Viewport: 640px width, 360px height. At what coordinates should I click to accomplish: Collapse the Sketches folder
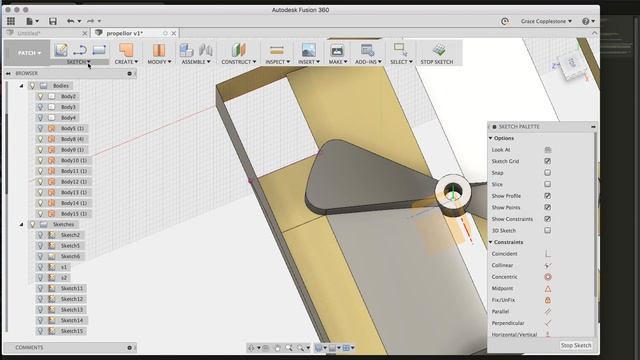point(22,224)
